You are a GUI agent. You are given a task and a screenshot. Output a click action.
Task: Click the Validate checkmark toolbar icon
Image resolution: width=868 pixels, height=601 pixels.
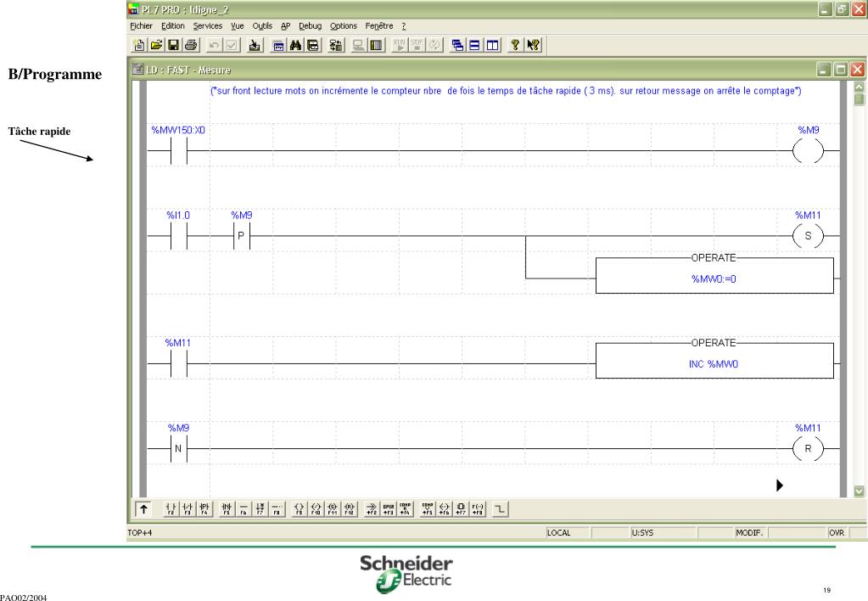[232, 46]
